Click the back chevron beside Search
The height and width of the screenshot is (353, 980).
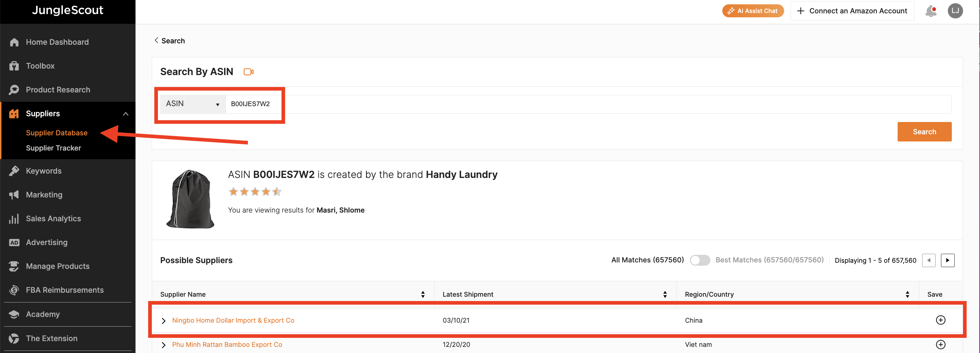[x=156, y=40]
